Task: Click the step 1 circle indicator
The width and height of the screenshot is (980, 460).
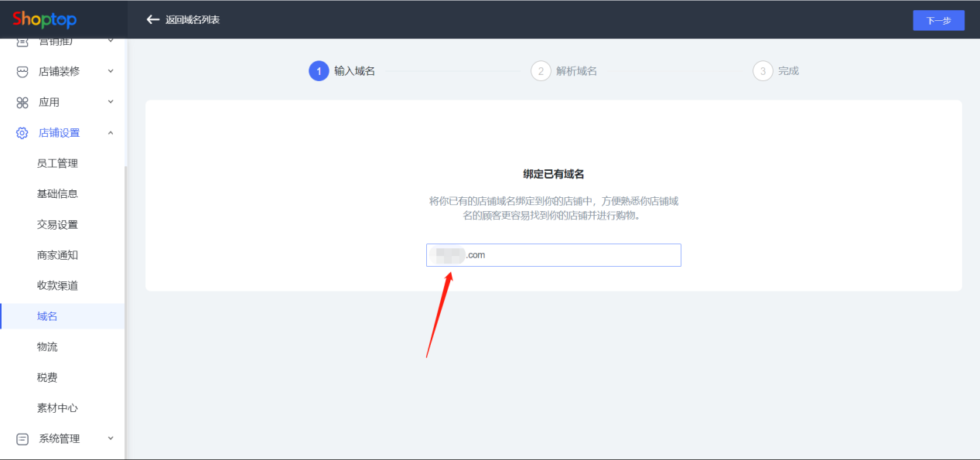Action: (318, 71)
